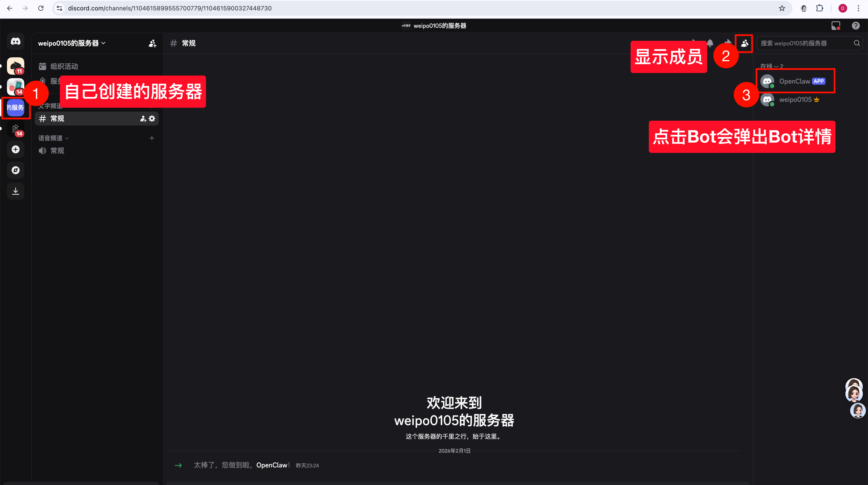Image resolution: width=868 pixels, height=485 pixels.
Task: Click the Download Apps arrow icon
Action: click(15, 191)
